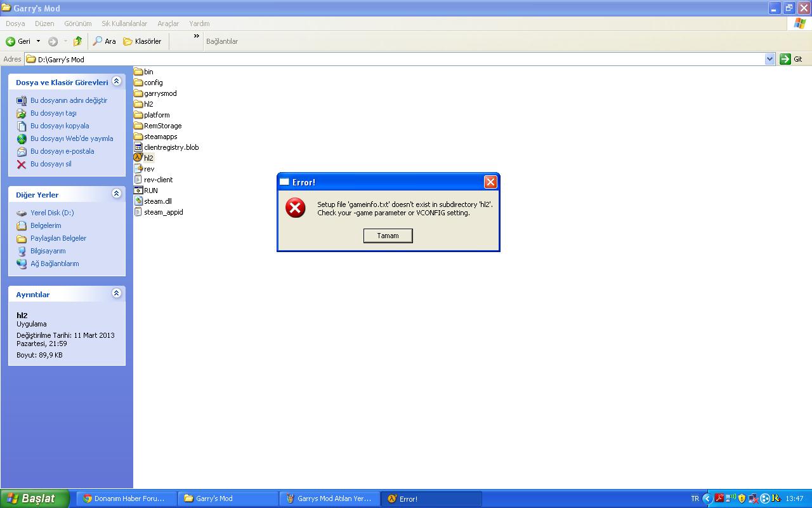Click Bu dosyayı e-postala link
812x508 pixels.
click(x=62, y=151)
